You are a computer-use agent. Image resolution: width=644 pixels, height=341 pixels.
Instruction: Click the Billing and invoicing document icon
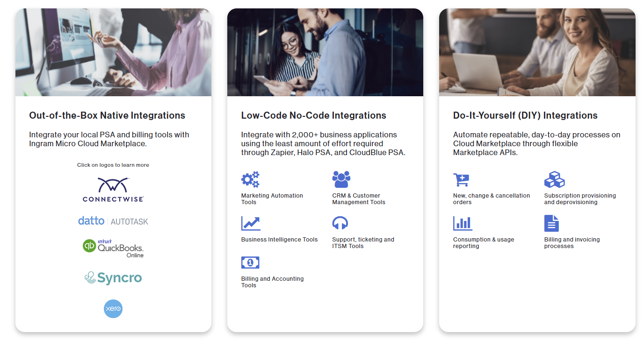(x=551, y=223)
